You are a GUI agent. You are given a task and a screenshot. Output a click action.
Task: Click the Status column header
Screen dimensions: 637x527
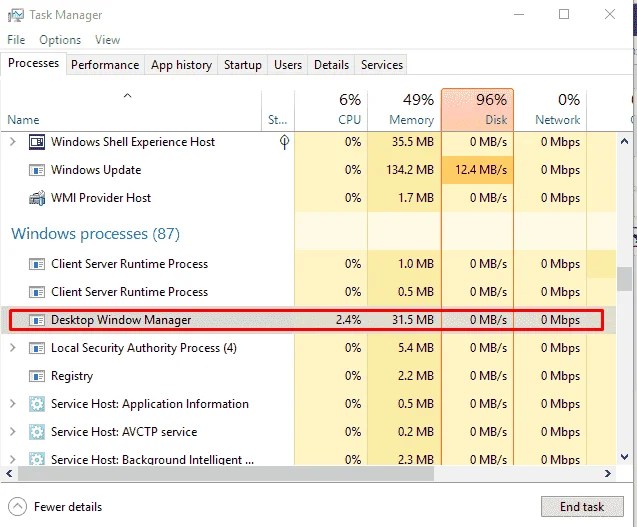click(x=277, y=110)
